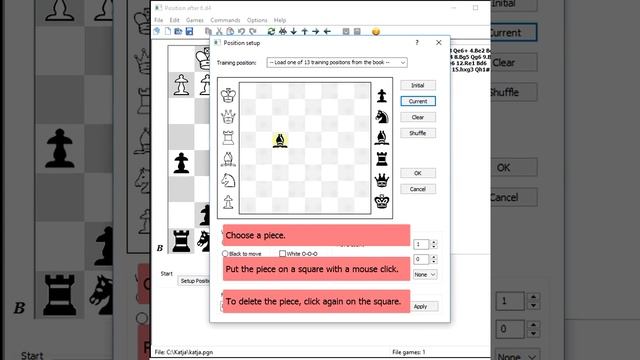Select the white knight piece in palette

point(228,180)
